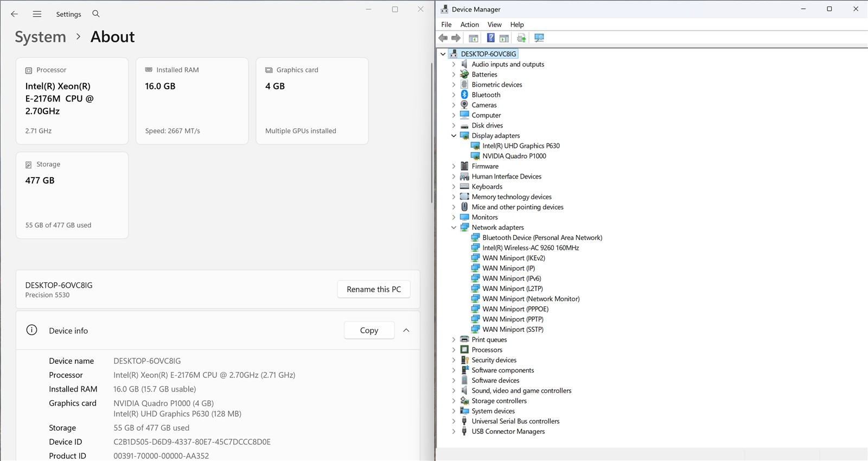This screenshot has width=868, height=461.
Task: Go back using the Settings back arrow
Action: [x=15, y=14]
